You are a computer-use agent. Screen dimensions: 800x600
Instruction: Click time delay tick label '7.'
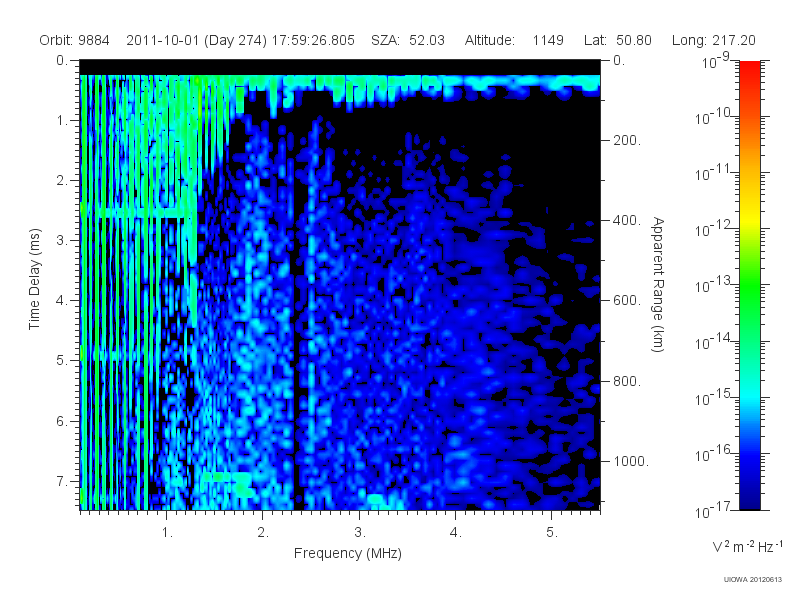(x=61, y=481)
